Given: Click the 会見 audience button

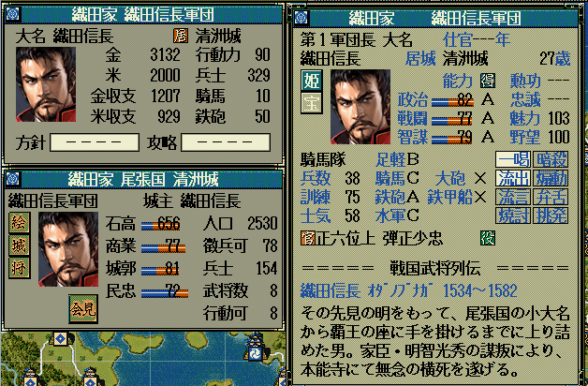Looking at the screenshot, I should click(83, 309).
